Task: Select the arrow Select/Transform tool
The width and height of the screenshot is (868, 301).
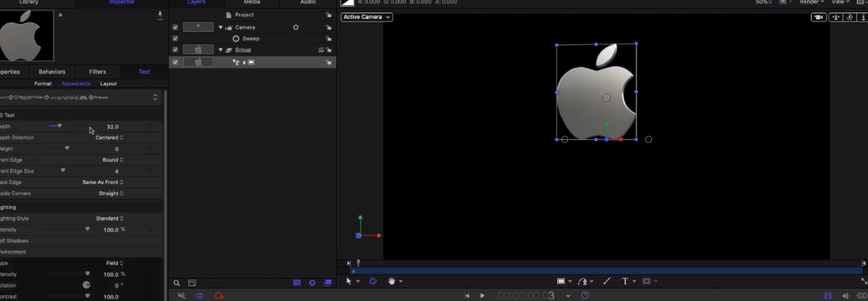Action: tap(348, 281)
